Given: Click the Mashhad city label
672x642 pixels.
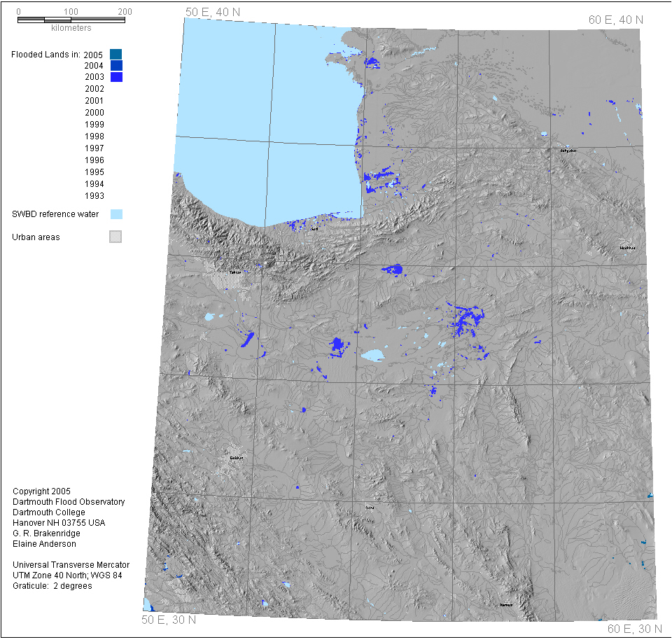Looking at the screenshot, I should 627,248.
